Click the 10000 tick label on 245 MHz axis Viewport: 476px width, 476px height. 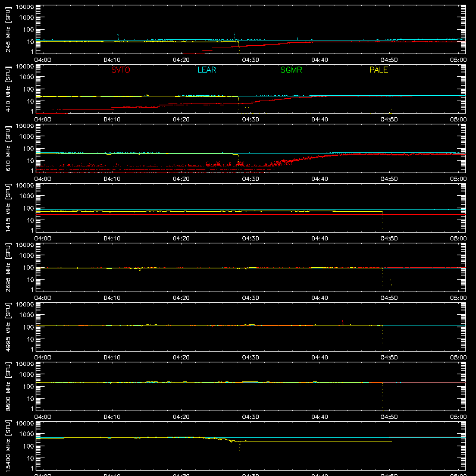pos(25,7)
